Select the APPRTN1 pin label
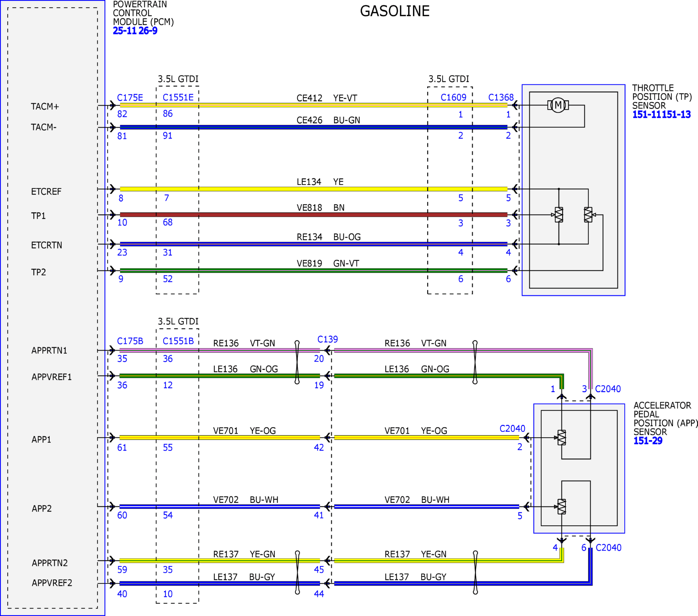 [49, 350]
